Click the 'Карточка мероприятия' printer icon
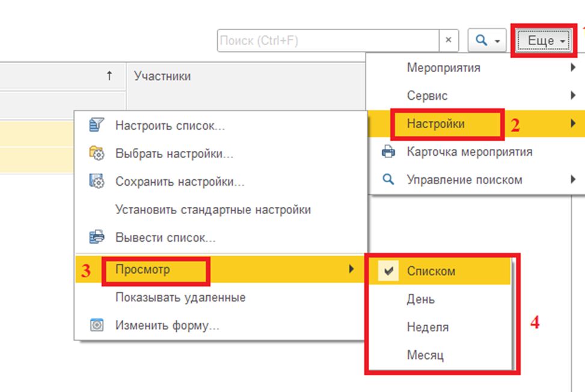This screenshot has height=392, width=585. tap(388, 152)
